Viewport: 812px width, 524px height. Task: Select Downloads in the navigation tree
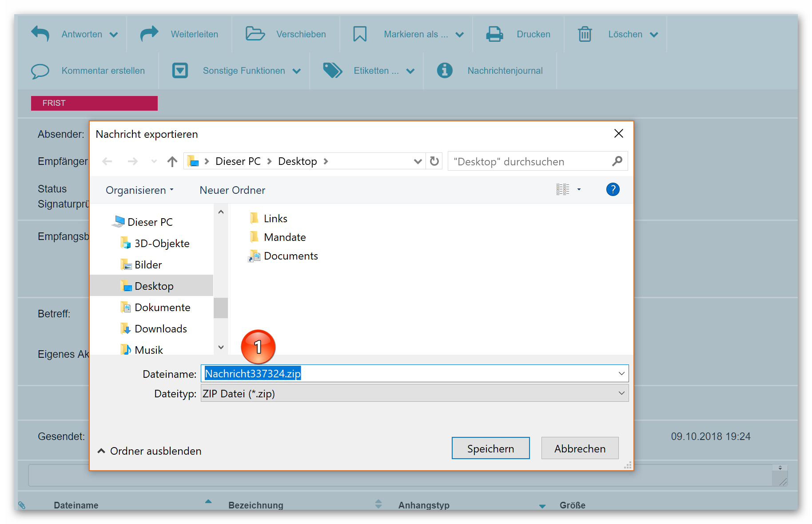[x=160, y=329]
